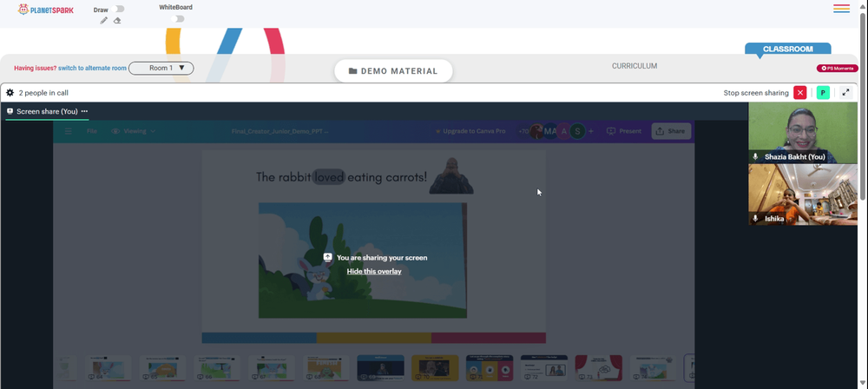
Task: Select slide thumbnail 70
Action: click(435, 368)
